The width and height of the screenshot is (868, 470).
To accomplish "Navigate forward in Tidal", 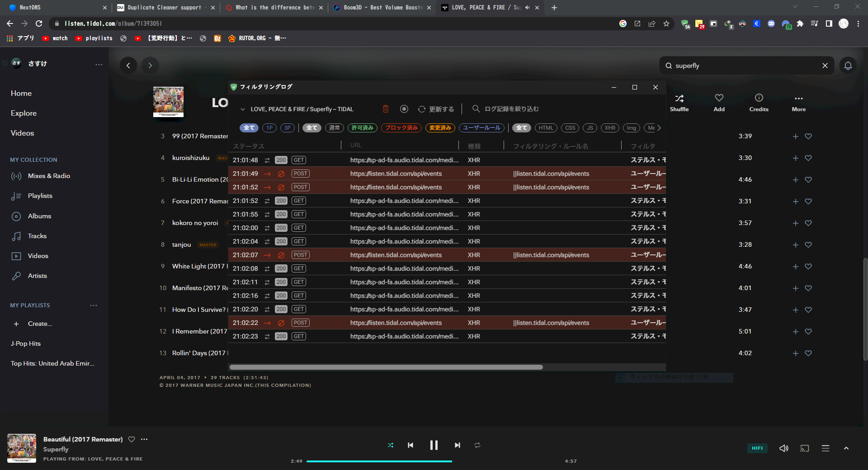I will pyautogui.click(x=150, y=66).
